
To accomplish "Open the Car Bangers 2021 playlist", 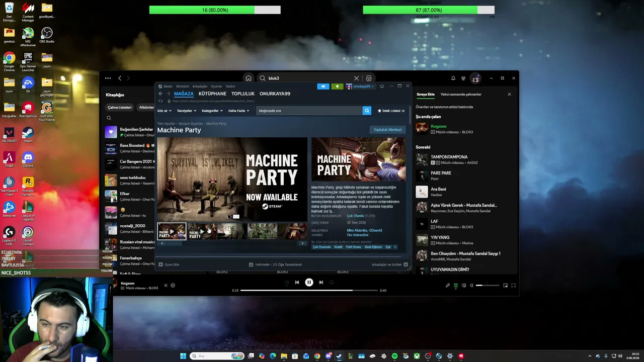I will pyautogui.click(x=130, y=164).
